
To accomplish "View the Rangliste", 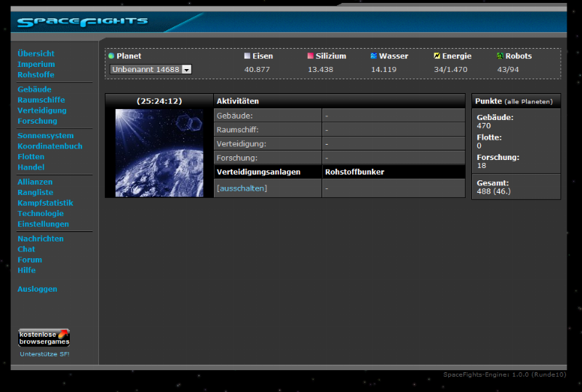I will pyautogui.click(x=35, y=193).
